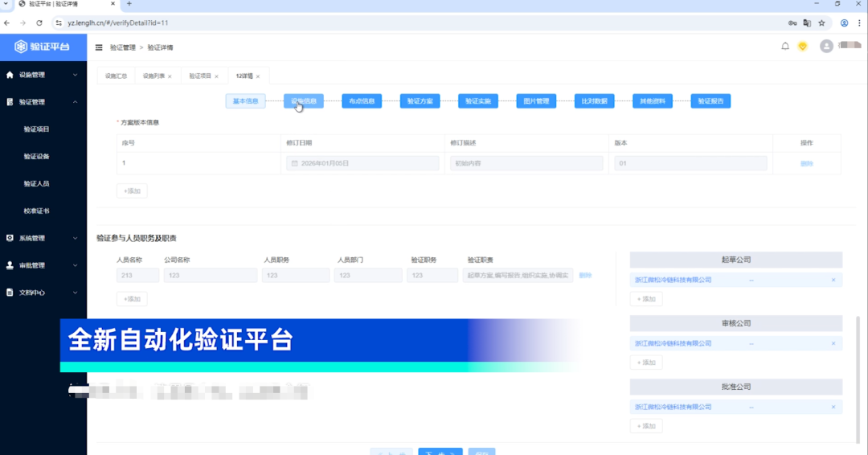This screenshot has width=868, height=455.
Task: Select 验证设备 in the sidebar
Action: [x=37, y=157]
